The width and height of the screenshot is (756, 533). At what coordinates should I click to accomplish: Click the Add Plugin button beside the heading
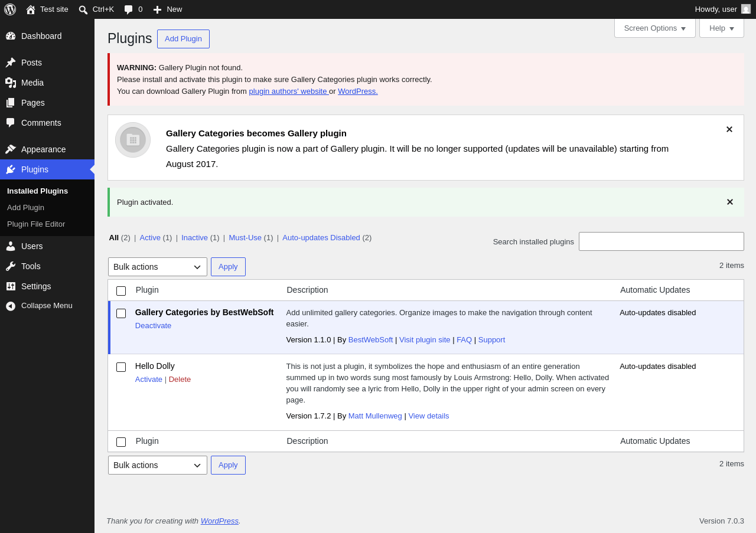(x=183, y=39)
